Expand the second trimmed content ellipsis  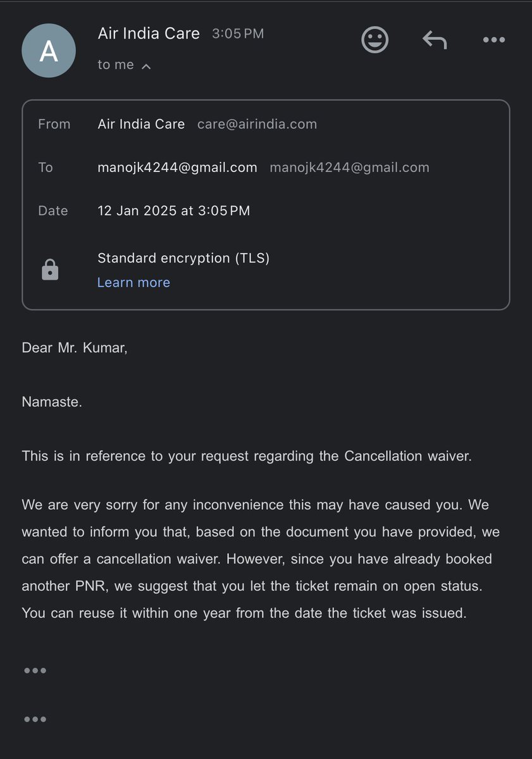coord(35,719)
